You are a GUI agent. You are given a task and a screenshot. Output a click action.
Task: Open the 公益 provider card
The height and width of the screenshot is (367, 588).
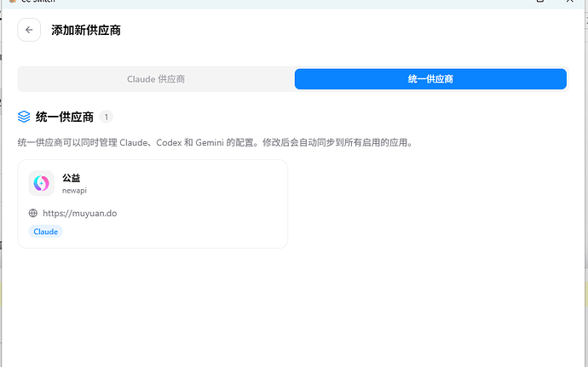153,204
